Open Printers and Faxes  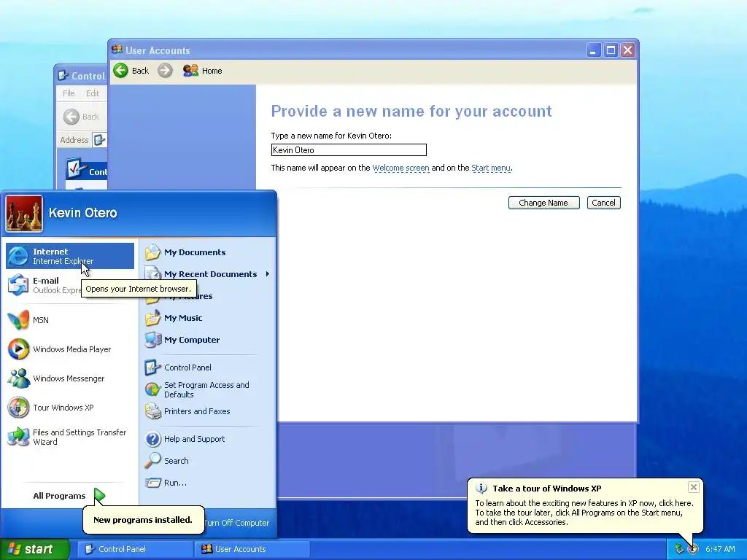coord(208,411)
